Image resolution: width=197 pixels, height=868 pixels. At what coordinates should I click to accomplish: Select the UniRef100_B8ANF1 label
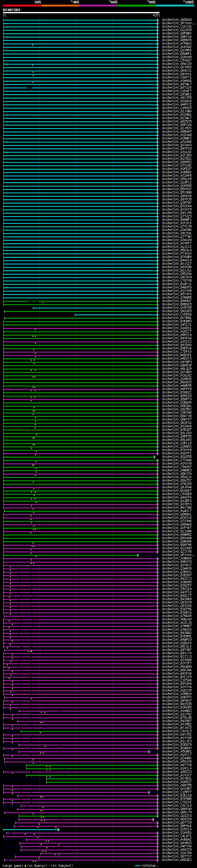[x=177, y=54]
